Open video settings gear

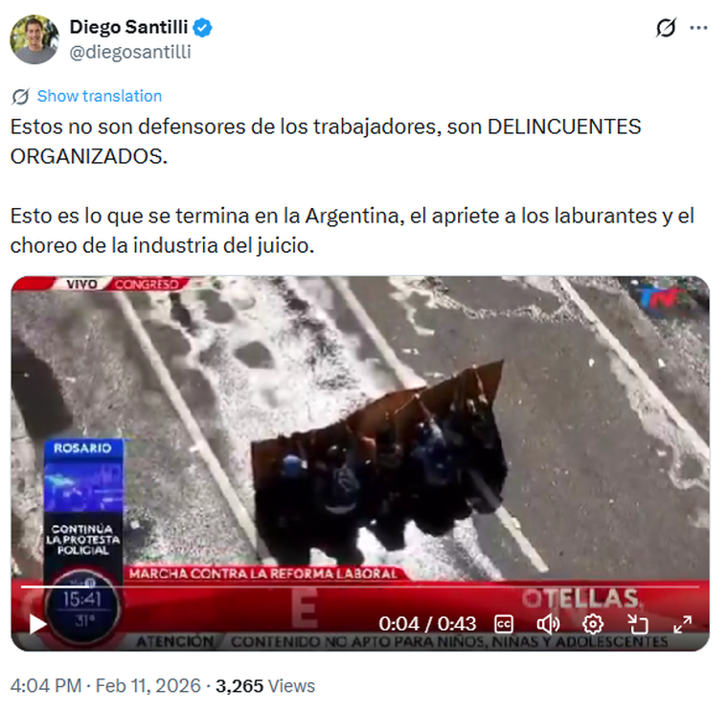point(593,624)
